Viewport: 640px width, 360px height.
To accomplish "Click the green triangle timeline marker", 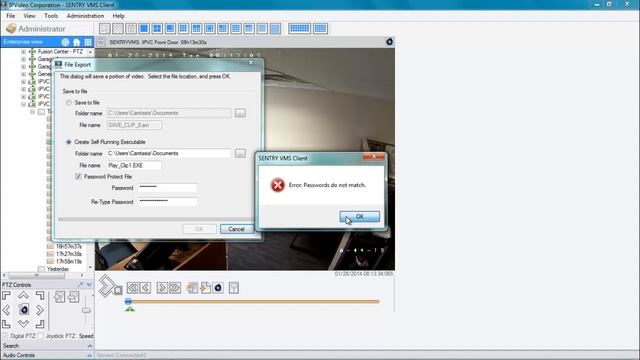I will pos(130,309).
